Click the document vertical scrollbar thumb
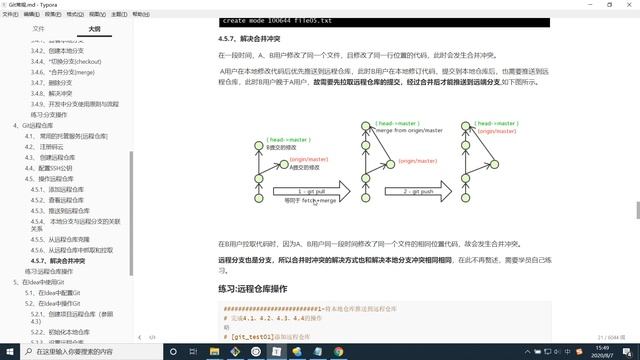 click(638, 210)
